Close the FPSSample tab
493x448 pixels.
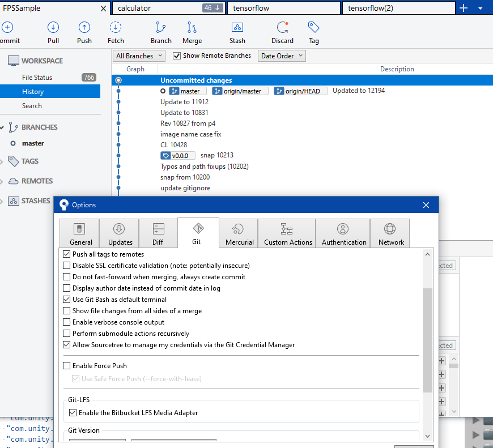[x=103, y=8]
